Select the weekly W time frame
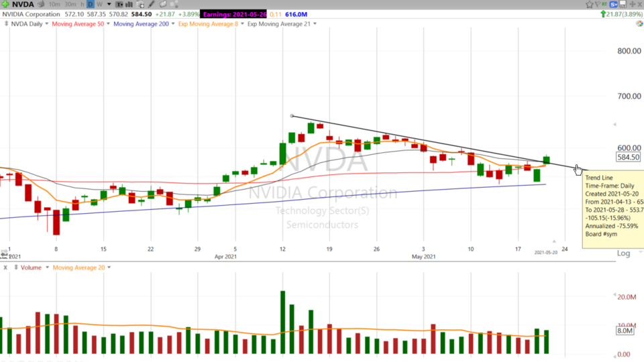Screen dimensions: 644x362 coord(99,4)
